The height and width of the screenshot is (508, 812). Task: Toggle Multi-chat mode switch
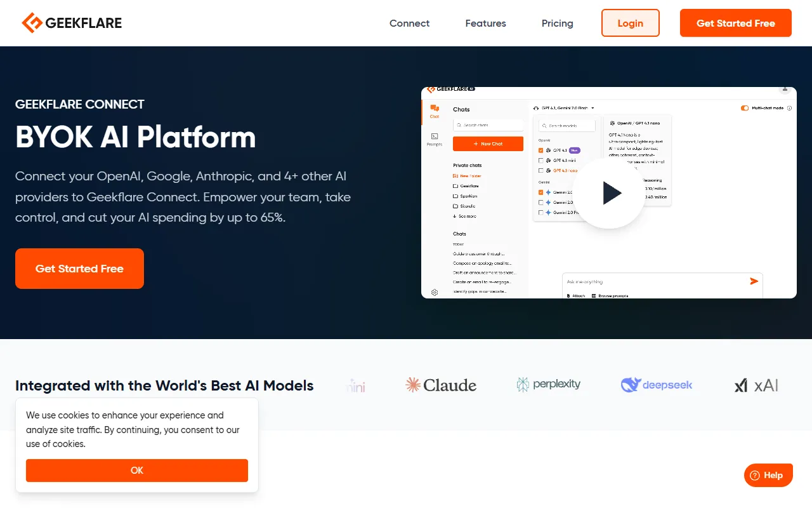coord(745,108)
